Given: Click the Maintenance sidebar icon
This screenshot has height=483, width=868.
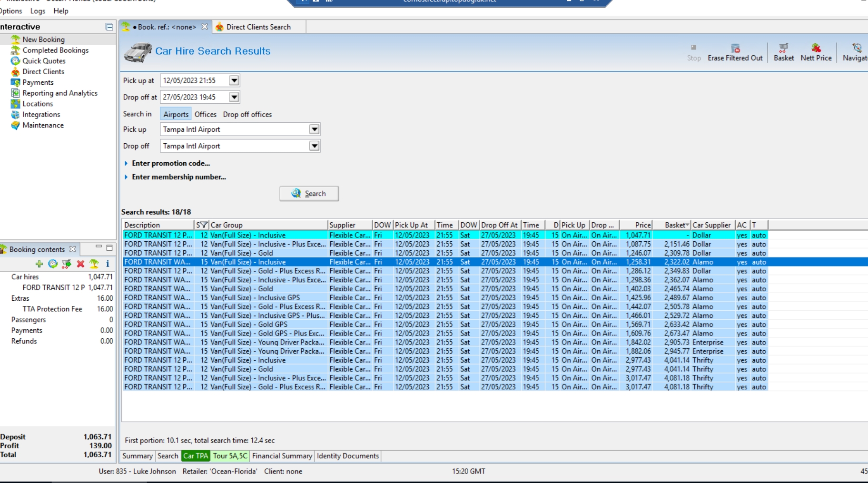Looking at the screenshot, I should [15, 125].
